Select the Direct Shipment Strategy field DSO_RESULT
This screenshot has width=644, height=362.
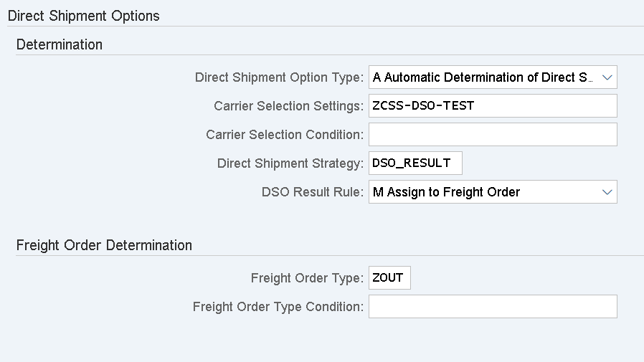click(415, 163)
